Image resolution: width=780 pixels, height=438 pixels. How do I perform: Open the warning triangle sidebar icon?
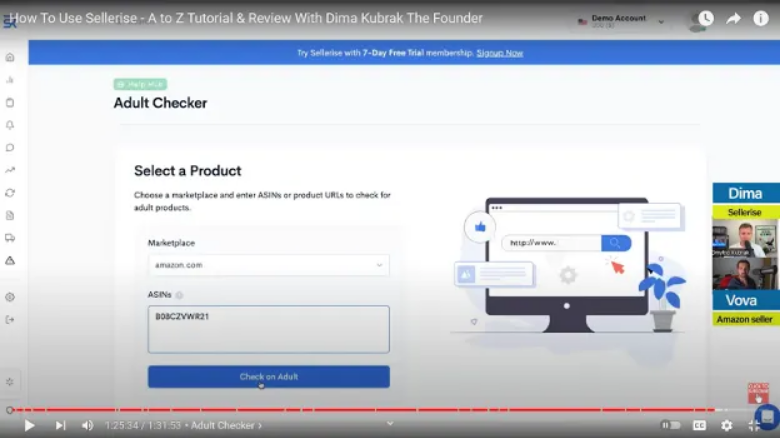pyautogui.click(x=10, y=260)
